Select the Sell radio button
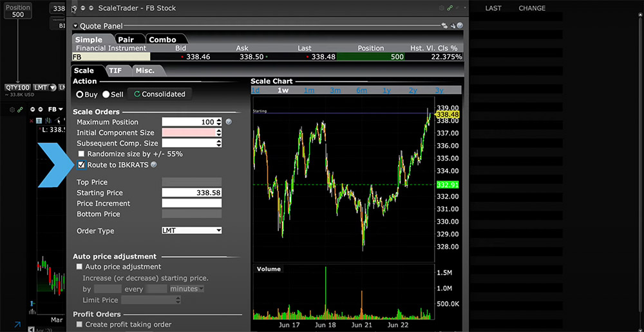Image resolution: width=644 pixels, height=332 pixels. click(106, 94)
